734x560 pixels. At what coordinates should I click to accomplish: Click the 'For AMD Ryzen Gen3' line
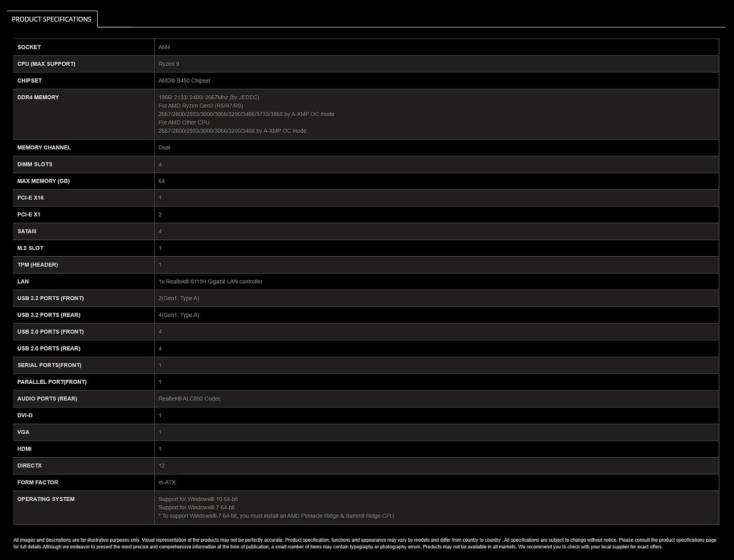pyautogui.click(x=200, y=106)
